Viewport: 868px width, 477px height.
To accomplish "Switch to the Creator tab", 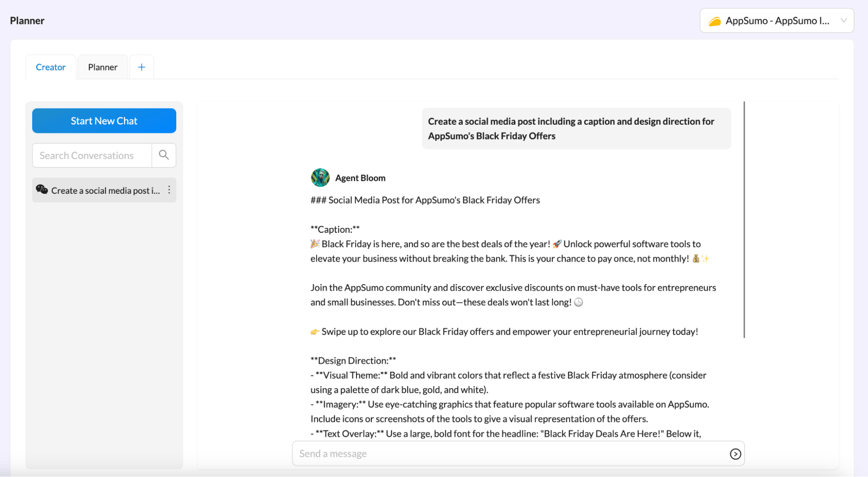I will (50, 67).
